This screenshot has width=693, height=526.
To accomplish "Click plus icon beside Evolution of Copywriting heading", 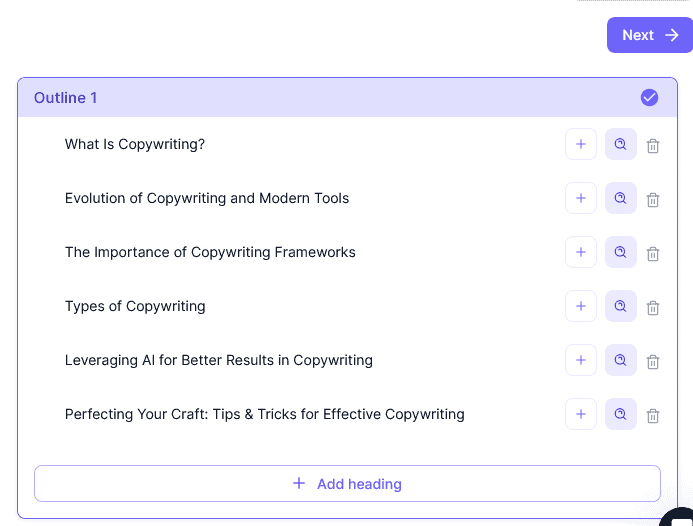I will pyautogui.click(x=581, y=198).
